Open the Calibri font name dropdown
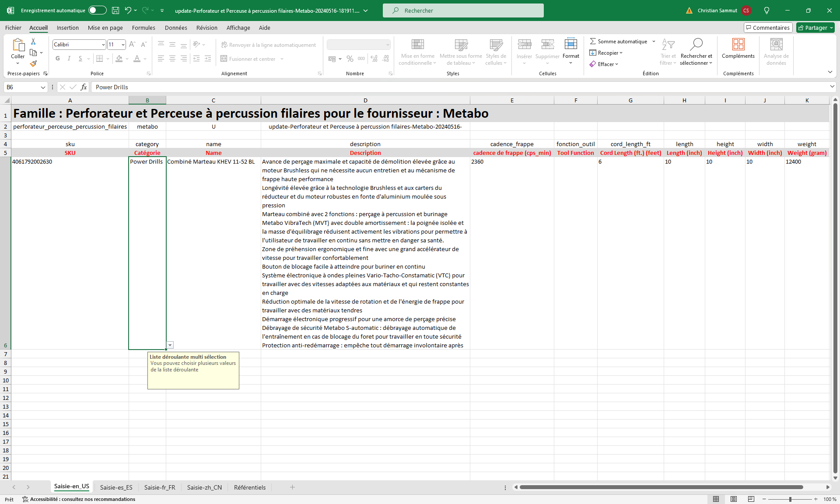 point(103,45)
